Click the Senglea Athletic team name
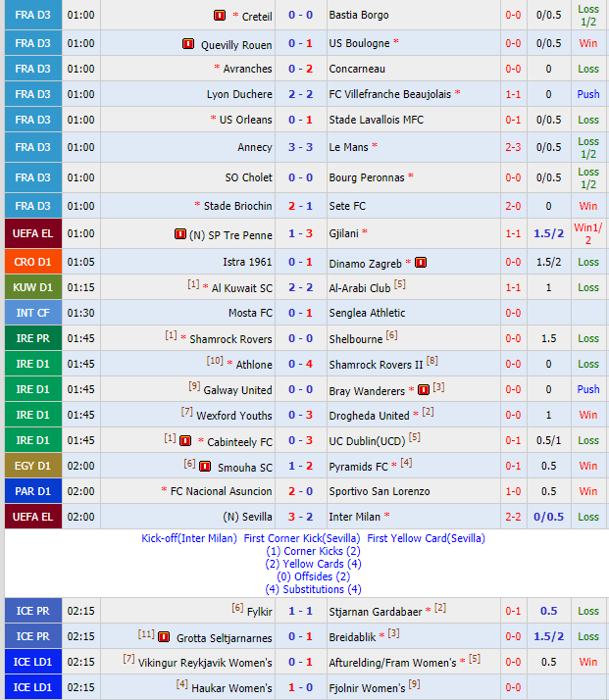 click(x=367, y=313)
